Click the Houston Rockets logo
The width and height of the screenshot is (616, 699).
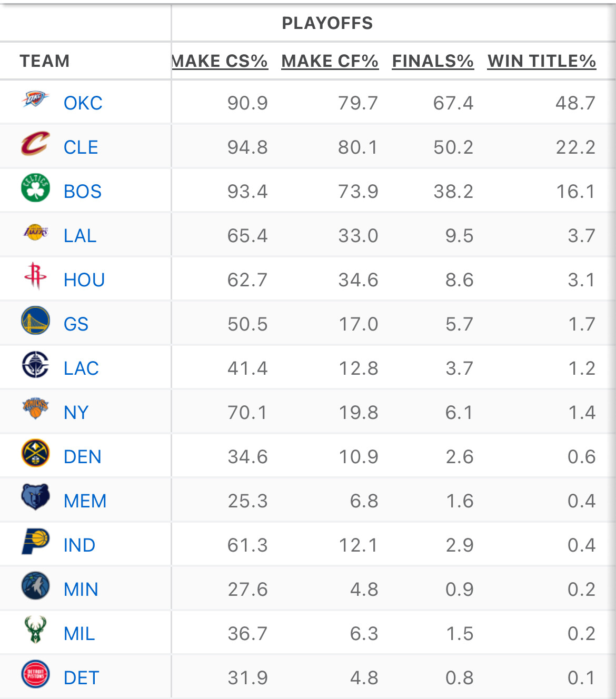[x=35, y=276]
